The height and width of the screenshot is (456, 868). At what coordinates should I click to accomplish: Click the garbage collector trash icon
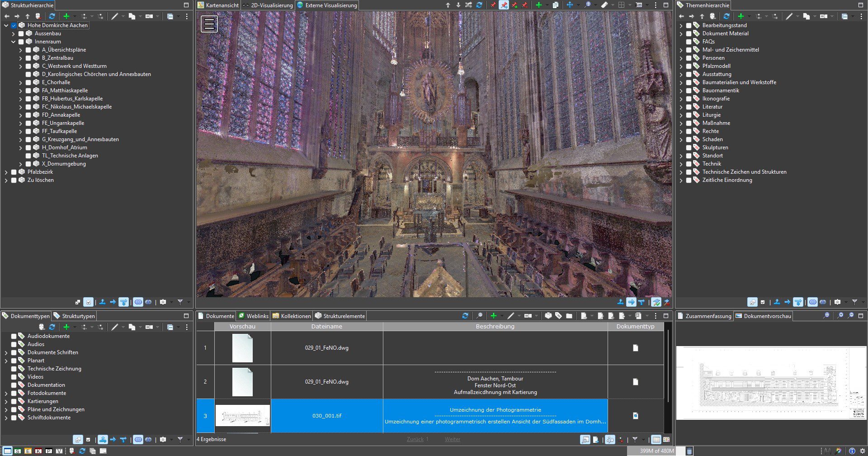click(x=689, y=451)
